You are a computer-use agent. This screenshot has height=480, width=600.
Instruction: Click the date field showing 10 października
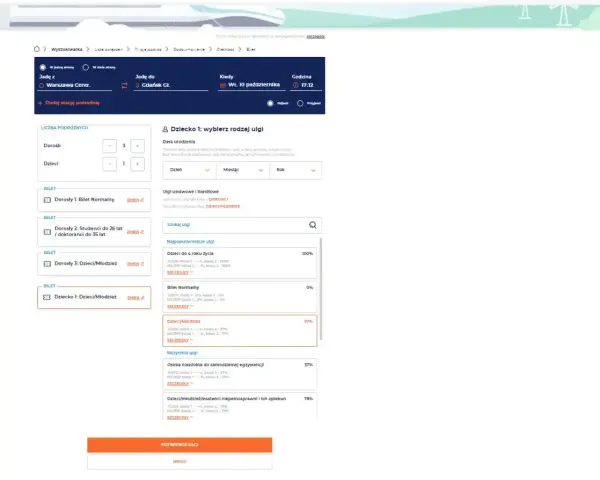(x=252, y=85)
